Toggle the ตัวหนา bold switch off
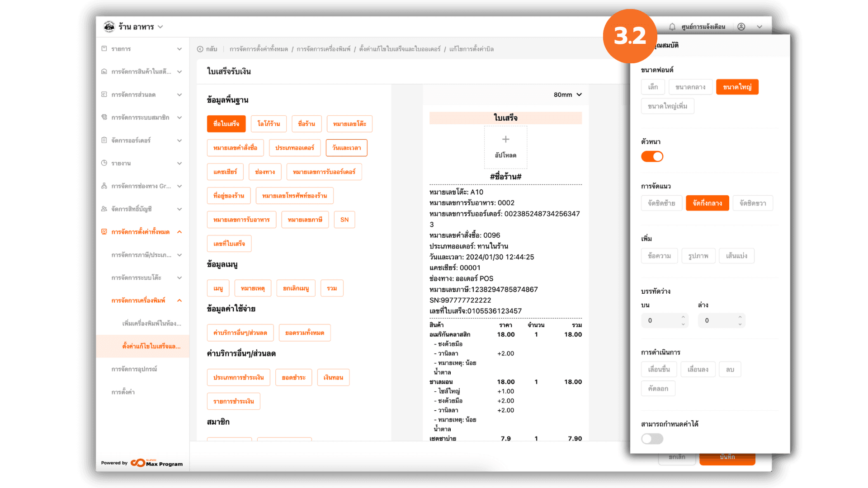The image size is (868, 488). tap(652, 156)
